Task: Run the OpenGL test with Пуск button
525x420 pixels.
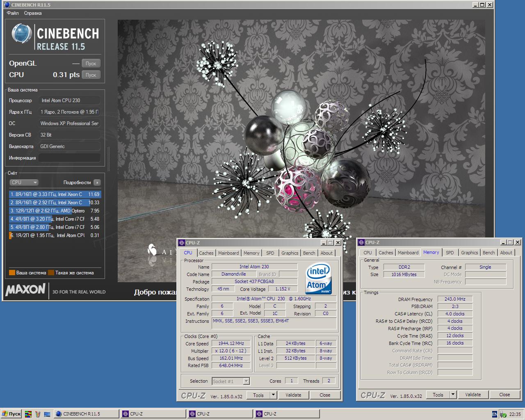Action: tap(91, 64)
